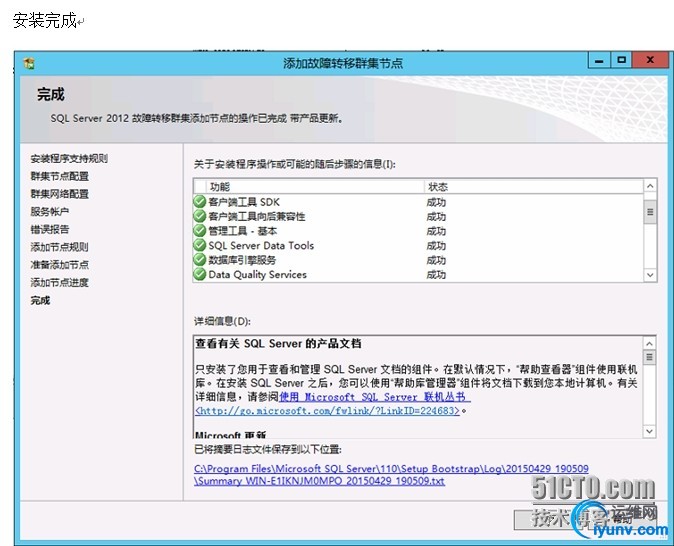Select the 数据库引擎服务 row text
The width and height of the screenshot is (674, 546).
pyautogui.click(x=242, y=260)
